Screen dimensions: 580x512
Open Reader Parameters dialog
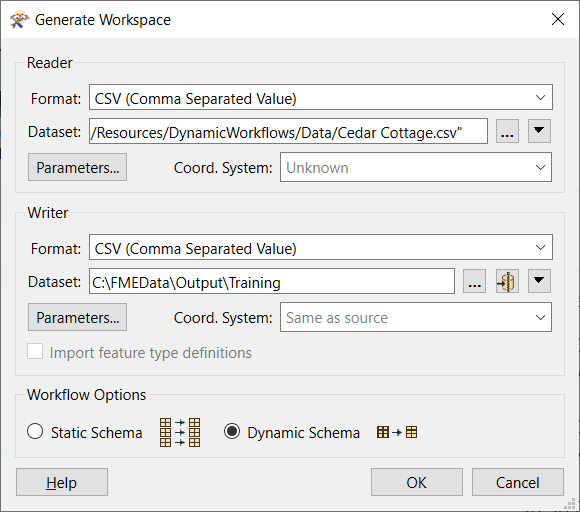77,167
